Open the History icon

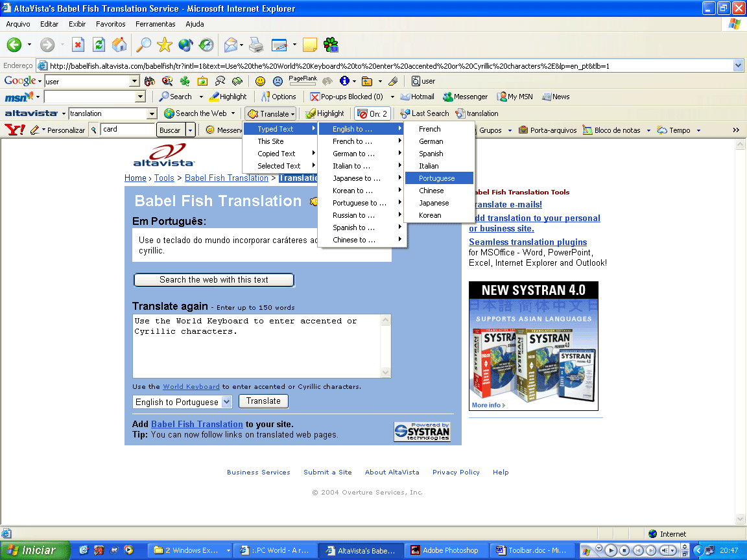(x=206, y=45)
